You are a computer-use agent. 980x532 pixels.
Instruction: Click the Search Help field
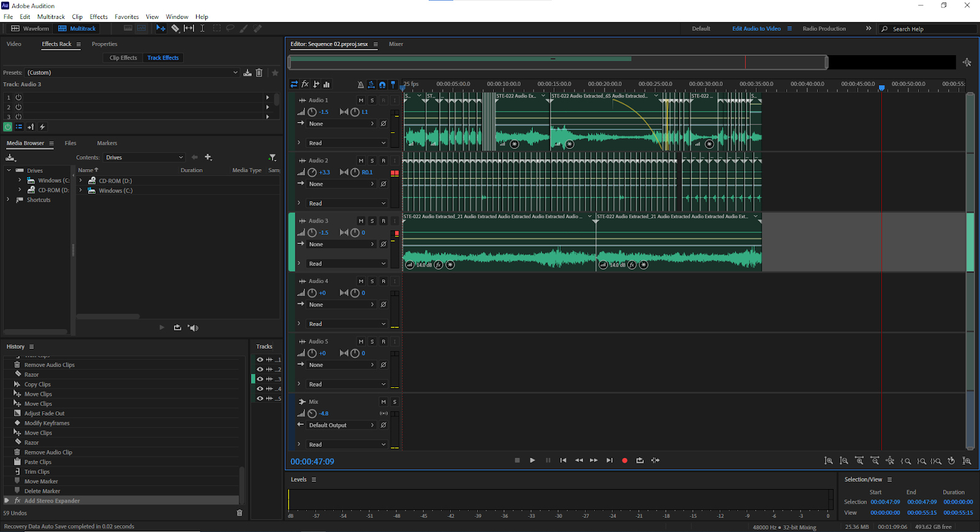click(928, 29)
